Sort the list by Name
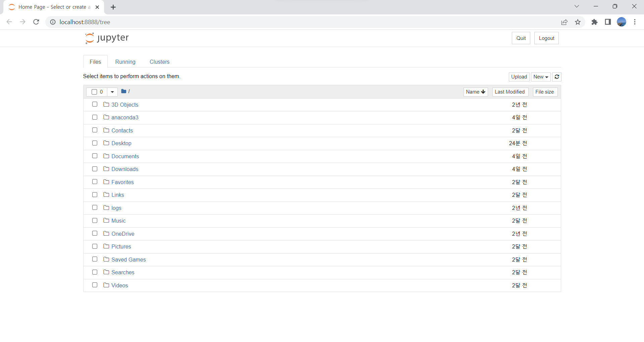Image resolution: width=644 pixels, height=342 pixels. click(x=475, y=92)
